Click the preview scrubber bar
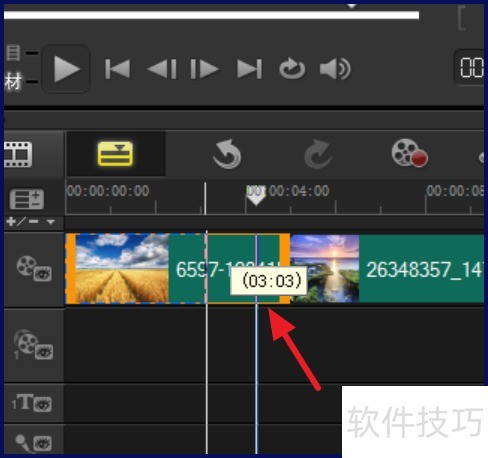 tap(211, 15)
